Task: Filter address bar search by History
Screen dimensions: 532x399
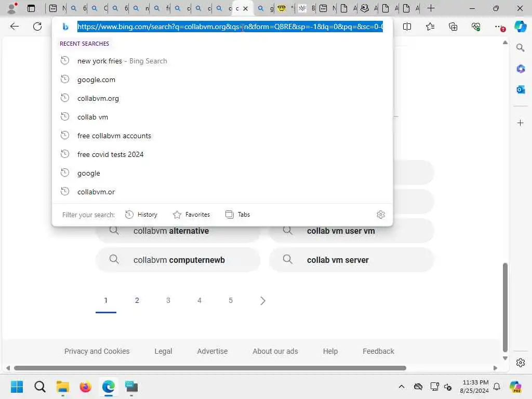Action: pyautogui.click(x=141, y=215)
